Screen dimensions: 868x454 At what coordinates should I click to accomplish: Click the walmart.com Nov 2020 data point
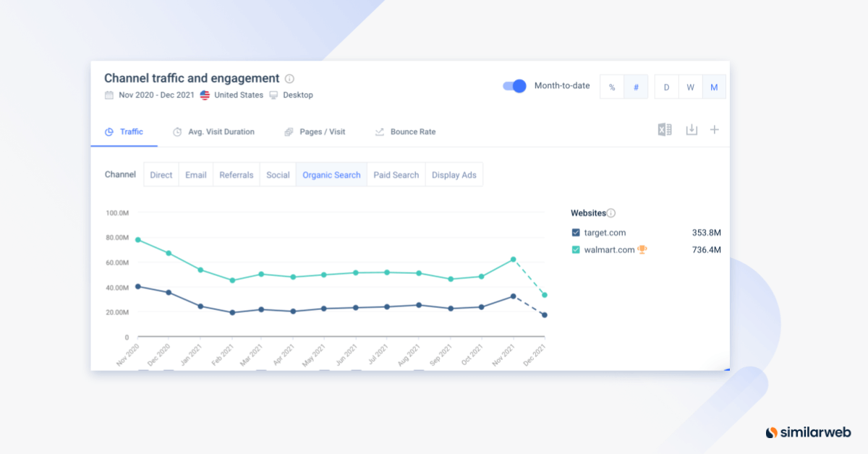137,239
